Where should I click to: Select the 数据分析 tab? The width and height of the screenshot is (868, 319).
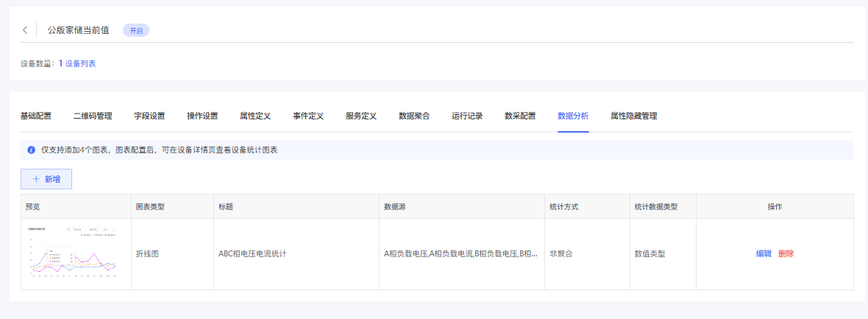tap(573, 116)
